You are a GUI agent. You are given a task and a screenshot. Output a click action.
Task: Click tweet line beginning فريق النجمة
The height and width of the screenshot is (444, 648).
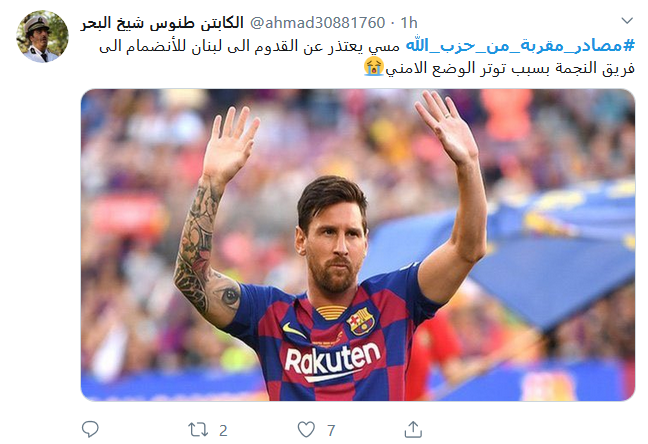(x=510, y=68)
